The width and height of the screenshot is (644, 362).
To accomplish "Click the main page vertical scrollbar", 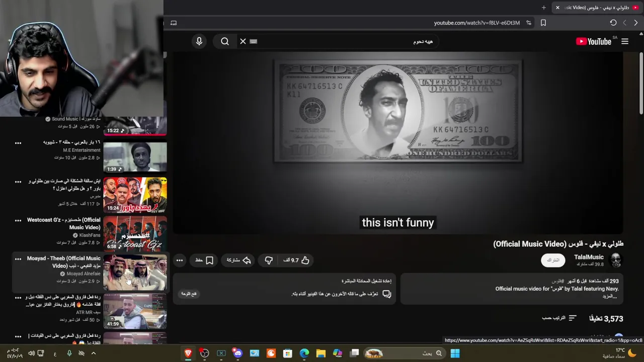I will click(641, 83).
